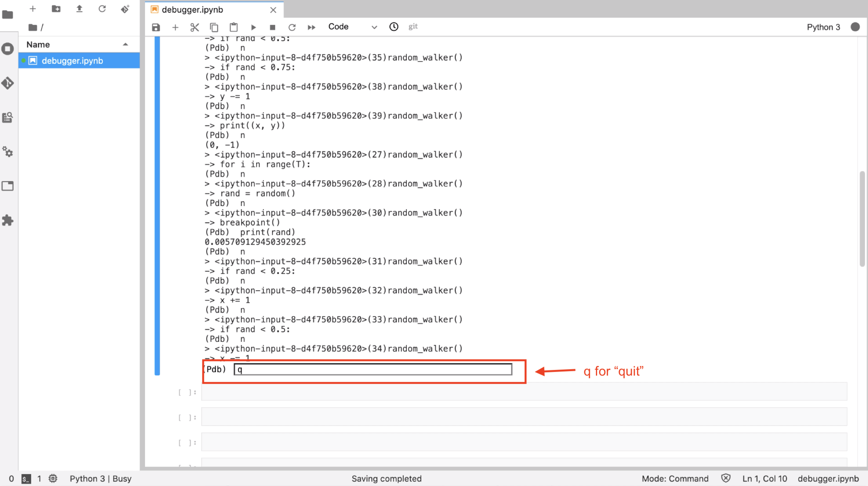The height and width of the screenshot is (486, 868).
Task: Open the Running Terminals and Kernels panel
Action: tap(8, 49)
